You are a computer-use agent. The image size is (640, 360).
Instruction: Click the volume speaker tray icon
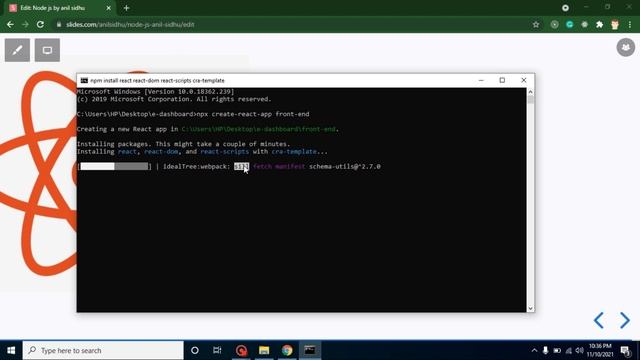tap(580, 350)
